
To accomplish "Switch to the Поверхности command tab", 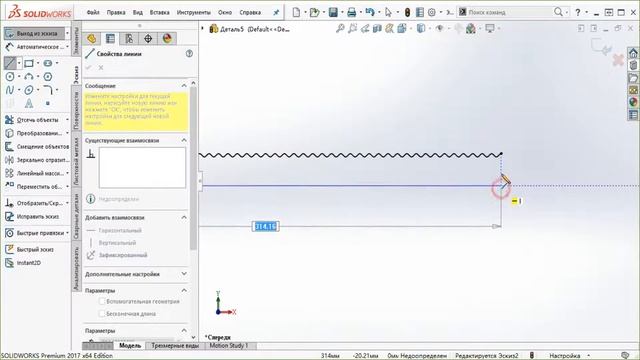I will [x=76, y=110].
